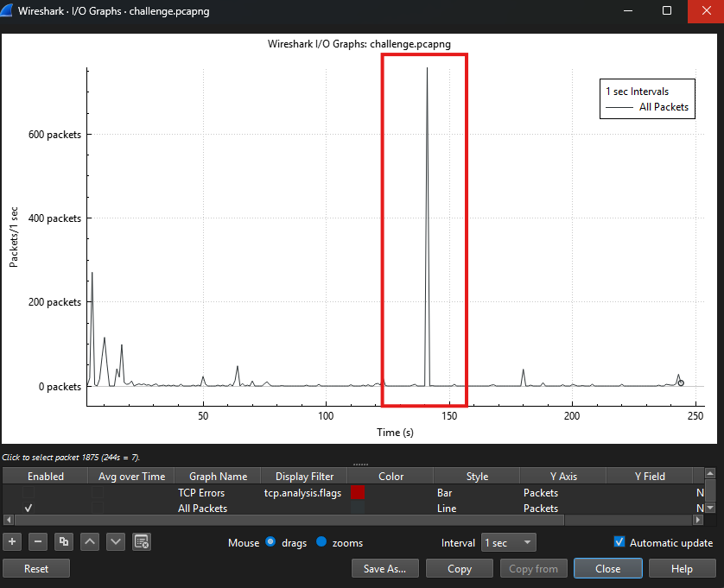Toggle Avg over Time for TCP Errors
The width and height of the screenshot is (724, 588).
pyautogui.click(x=98, y=492)
